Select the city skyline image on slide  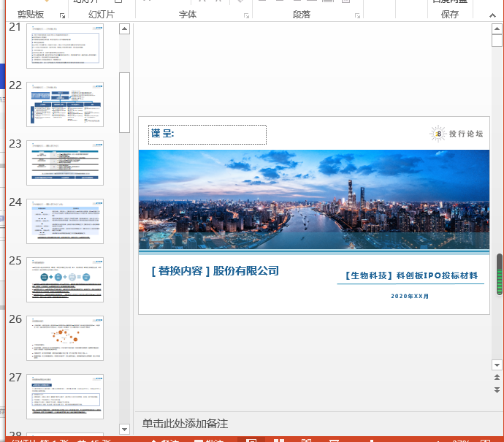click(x=314, y=199)
